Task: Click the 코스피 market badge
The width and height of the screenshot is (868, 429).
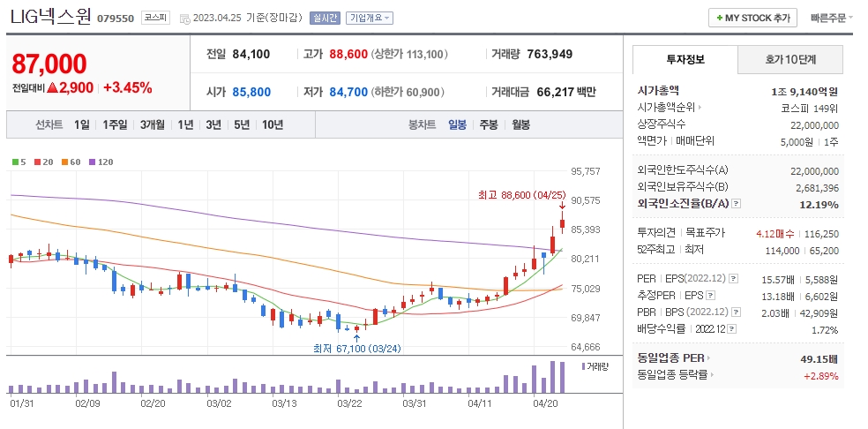Action: click(155, 18)
